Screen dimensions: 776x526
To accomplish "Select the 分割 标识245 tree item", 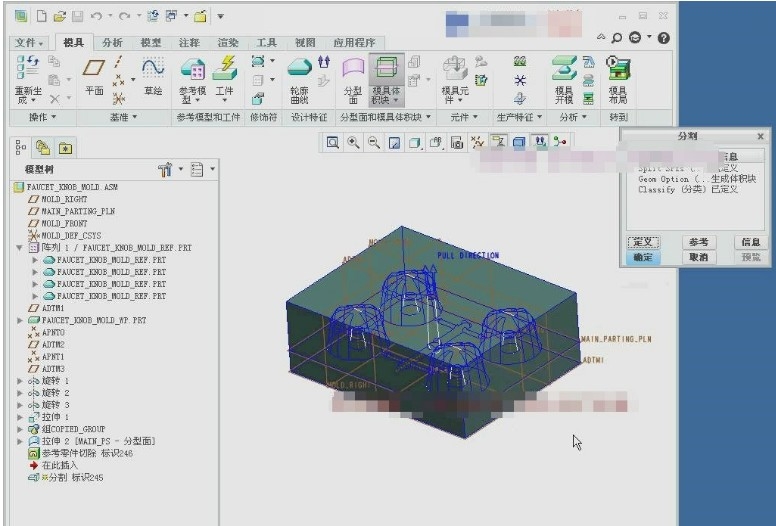I will pos(76,478).
